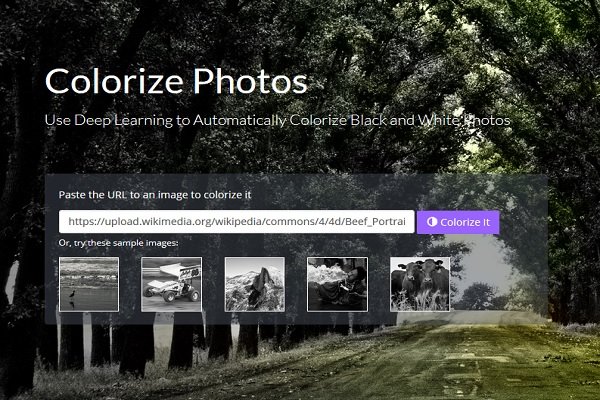This screenshot has height=400, width=600.
Task: Click the Use Deep Learning subtitle text
Action: (x=277, y=120)
